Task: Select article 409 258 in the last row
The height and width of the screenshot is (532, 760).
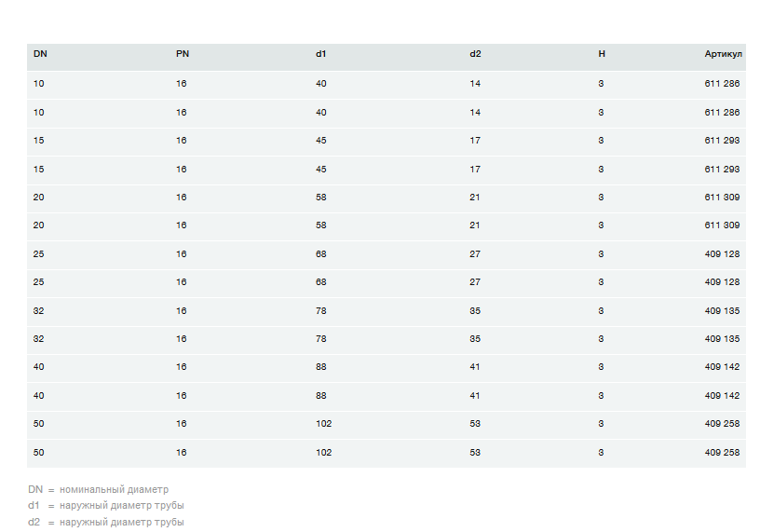Action: click(x=722, y=453)
